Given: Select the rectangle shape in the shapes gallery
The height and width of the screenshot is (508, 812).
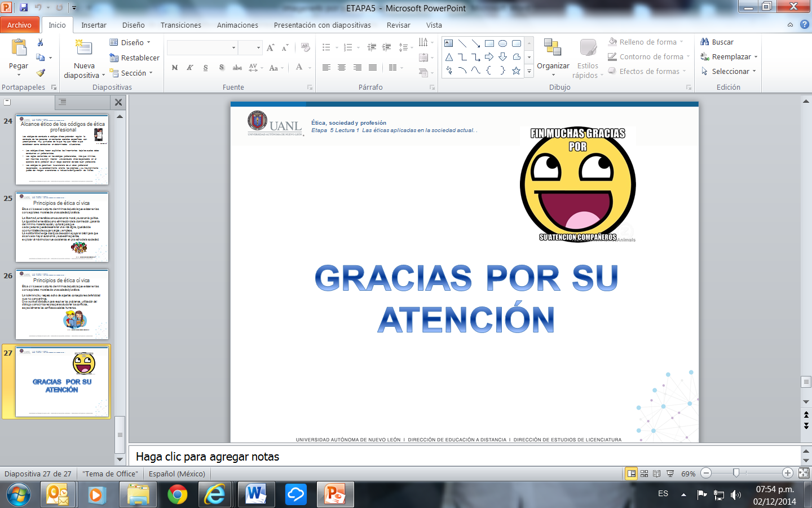Looking at the screenshot, I should pos(489,43).
